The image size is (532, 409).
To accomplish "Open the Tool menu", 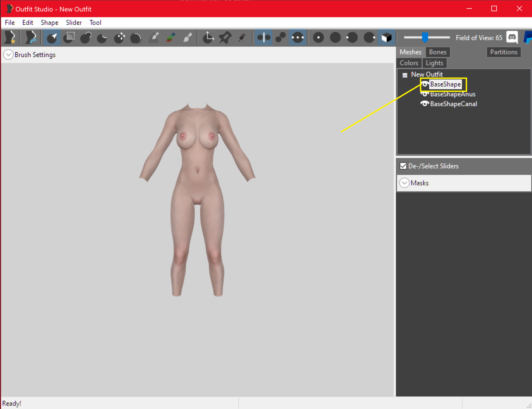I will [95, 23].
